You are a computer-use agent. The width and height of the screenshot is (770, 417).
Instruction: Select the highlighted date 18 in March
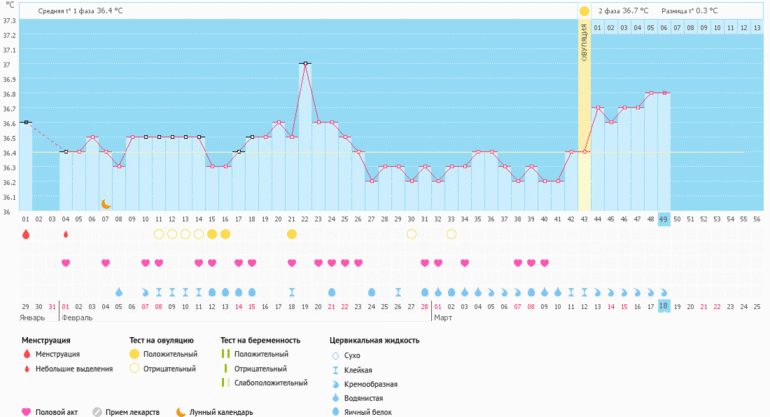click(x=663, y=306)
